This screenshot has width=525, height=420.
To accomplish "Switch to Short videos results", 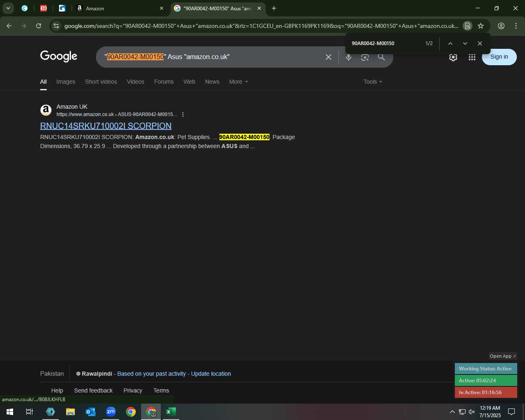I will [x=101, y=82].
